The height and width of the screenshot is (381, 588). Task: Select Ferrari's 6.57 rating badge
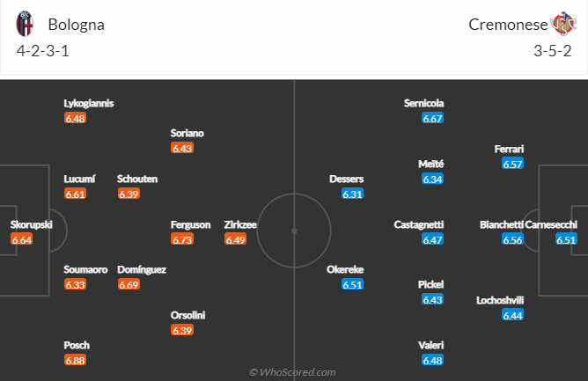[513, 164]
